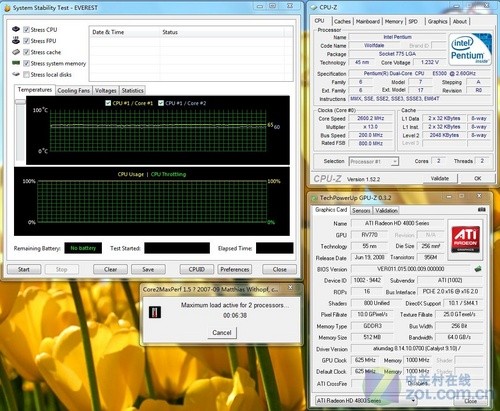Enable the Stress local disks checkbox
500x411 pixels.
[x=26, y=74]
